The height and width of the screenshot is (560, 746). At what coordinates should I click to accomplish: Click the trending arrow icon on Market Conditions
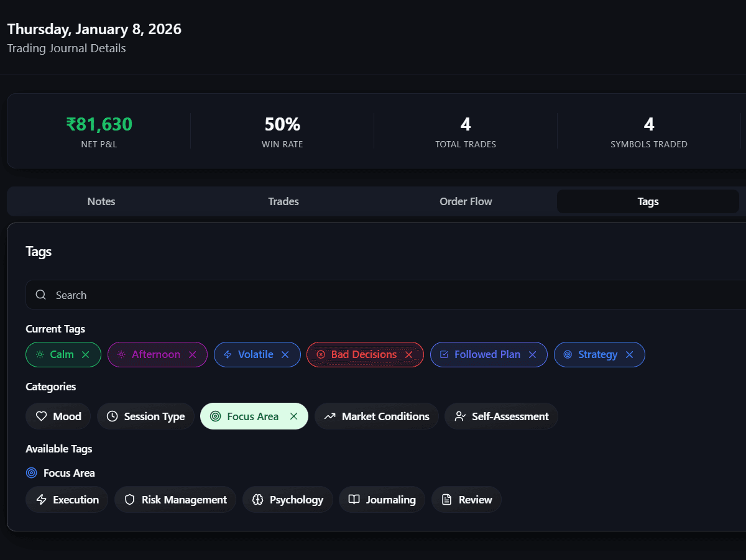[330, 416]
